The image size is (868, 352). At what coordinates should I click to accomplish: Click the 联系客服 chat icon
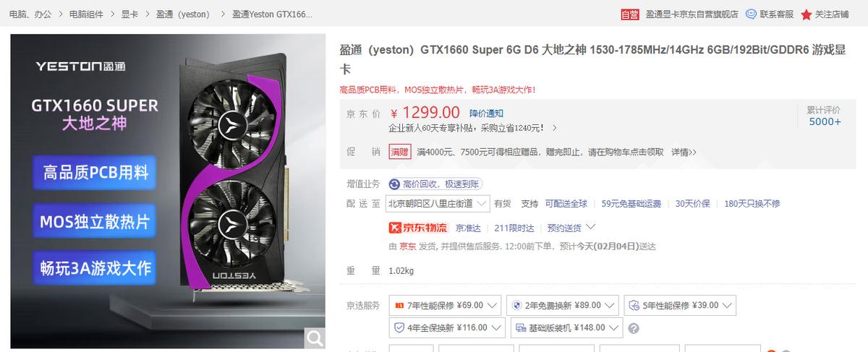(x=751, y=14)
